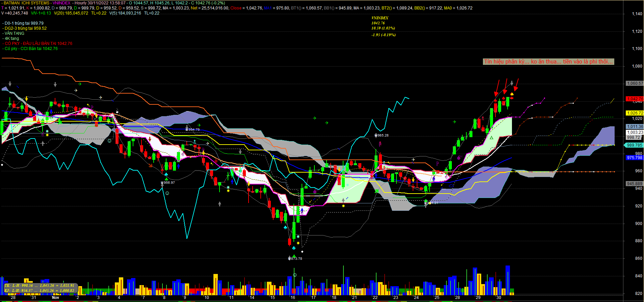Viewport: 644px width, 302px height.
Task: Click the 22 date label on the time axis
Action: point(375,298)
